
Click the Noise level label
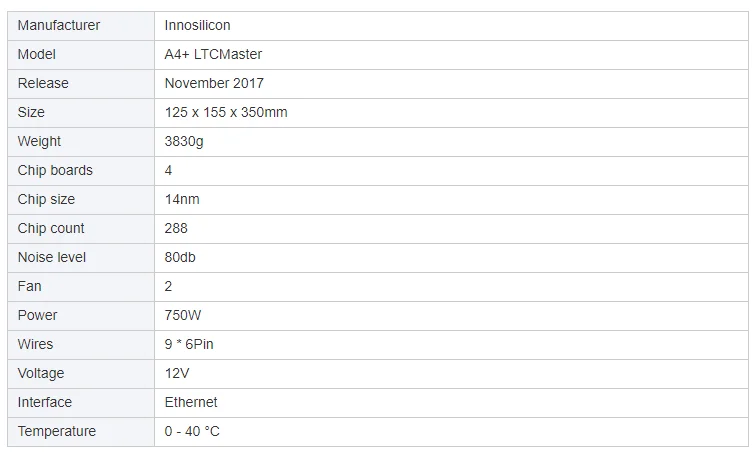coord(52,257)
